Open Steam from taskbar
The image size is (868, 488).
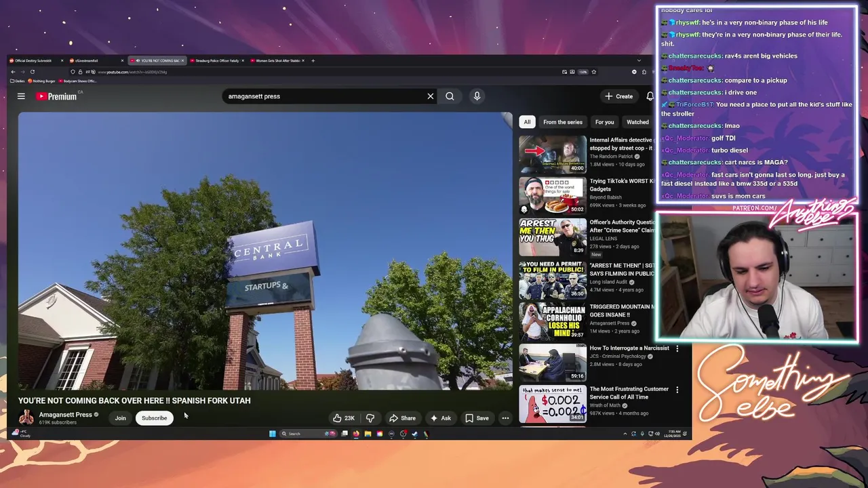pos(414,434)
